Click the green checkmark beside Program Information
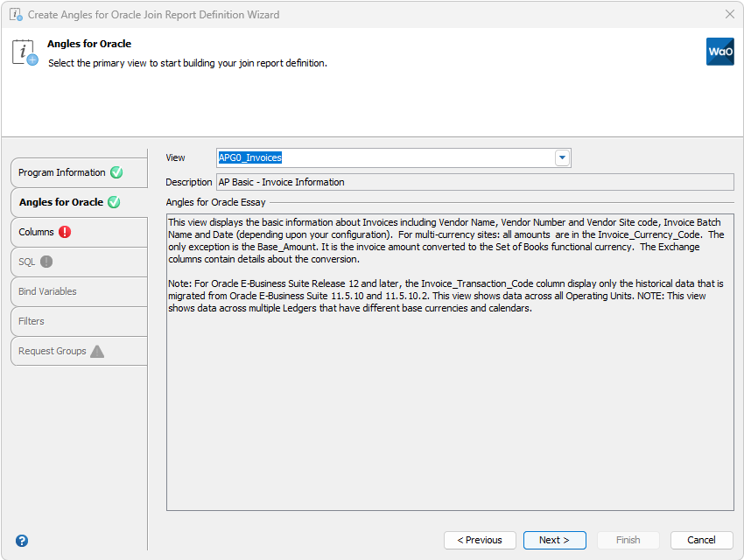 [x=116, y=172]
